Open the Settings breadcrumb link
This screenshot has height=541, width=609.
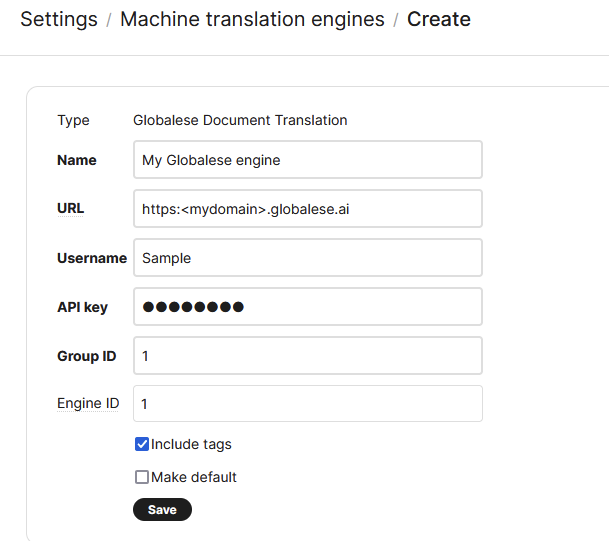(59, 19)
